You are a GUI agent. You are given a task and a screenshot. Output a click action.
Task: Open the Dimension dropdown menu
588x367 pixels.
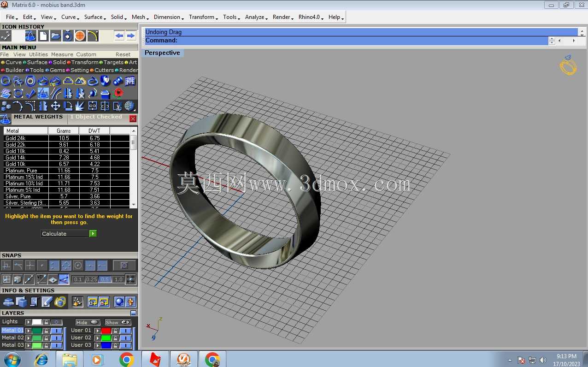click(169, 17)
